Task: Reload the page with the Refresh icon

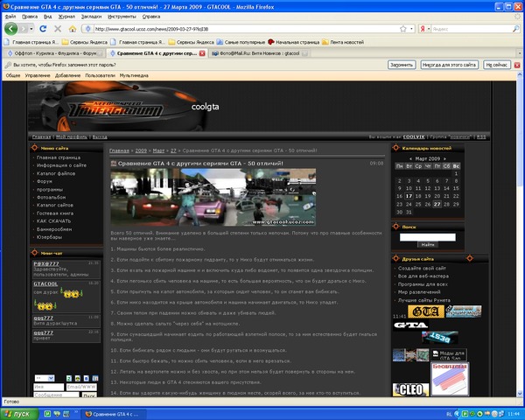Action: 43,29
